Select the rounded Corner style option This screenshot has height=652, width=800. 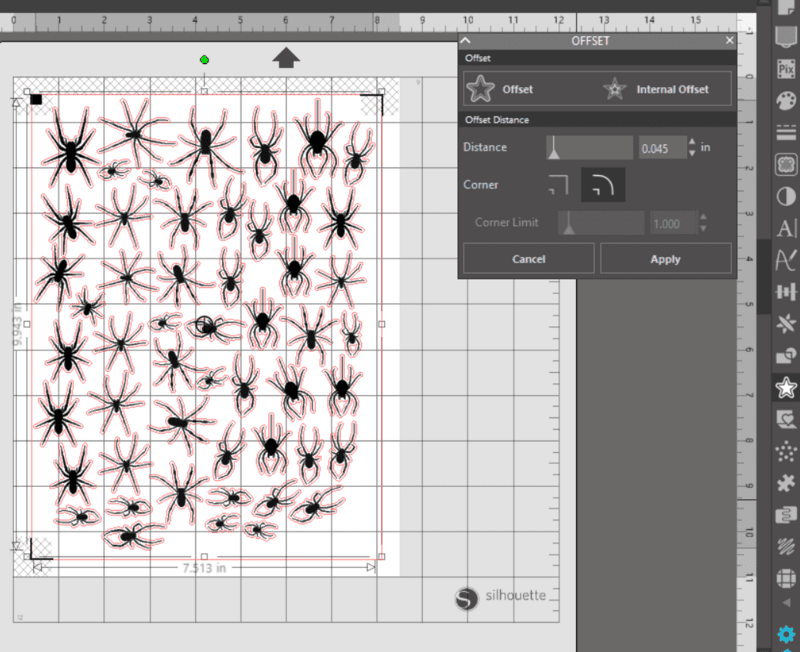(x=602, y=185)
